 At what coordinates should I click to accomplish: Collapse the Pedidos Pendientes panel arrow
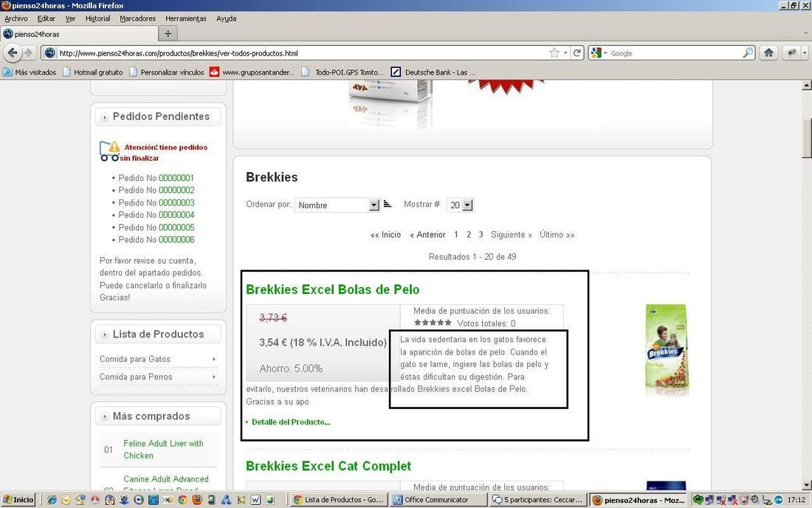tap(104, 117)
